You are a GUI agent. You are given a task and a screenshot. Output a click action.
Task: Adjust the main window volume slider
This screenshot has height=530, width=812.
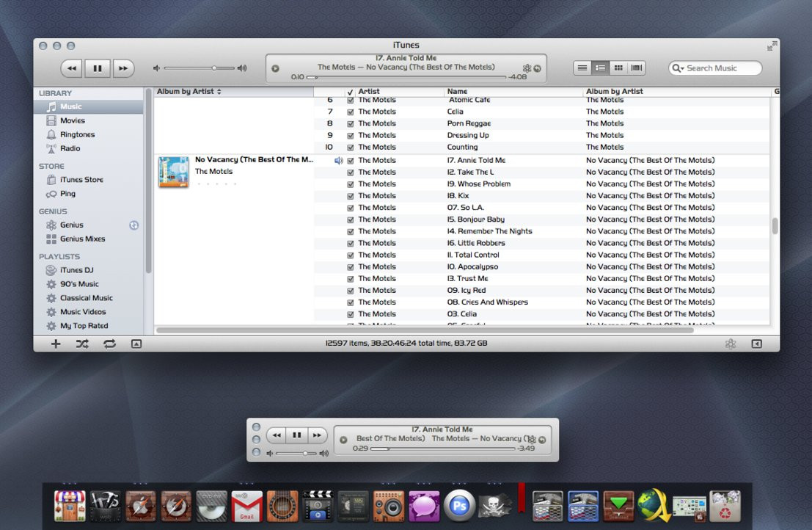[199, 68]
